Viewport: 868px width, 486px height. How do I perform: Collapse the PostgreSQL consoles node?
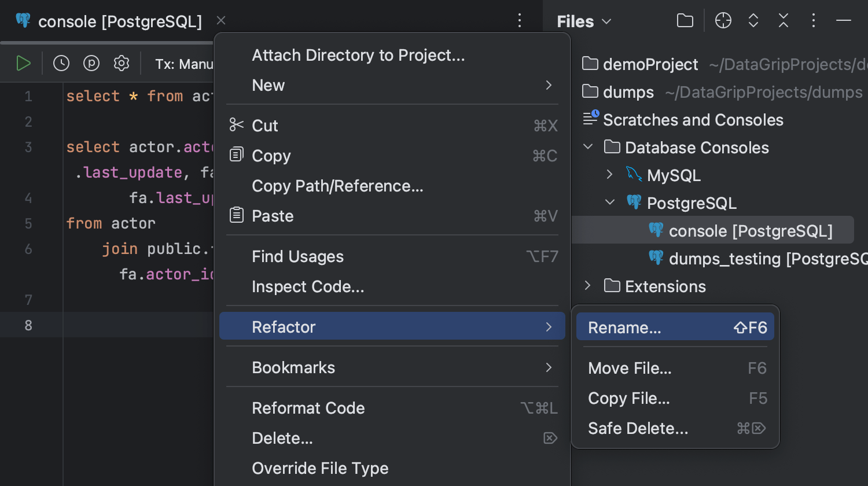click(x=609, y=203)
